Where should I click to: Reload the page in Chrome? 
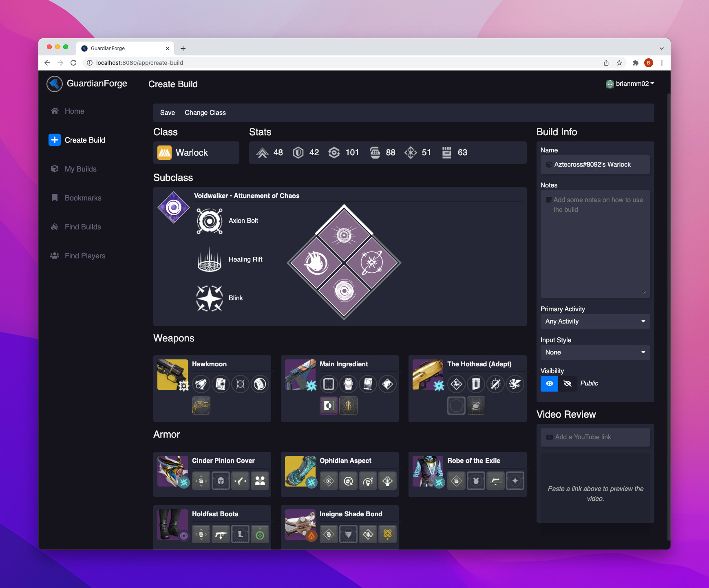pyautogui.click(x=73, y=63)
